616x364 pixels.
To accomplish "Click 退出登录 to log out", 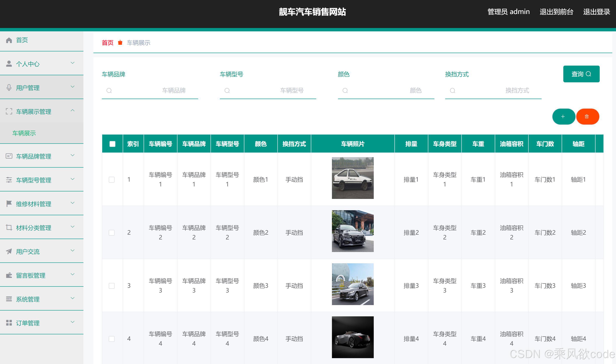I will tap(596, 11).
